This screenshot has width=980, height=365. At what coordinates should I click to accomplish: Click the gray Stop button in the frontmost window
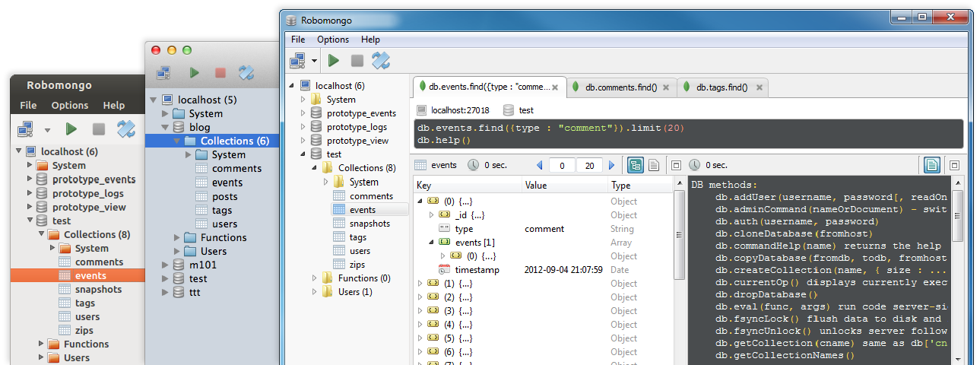[357, 61]
